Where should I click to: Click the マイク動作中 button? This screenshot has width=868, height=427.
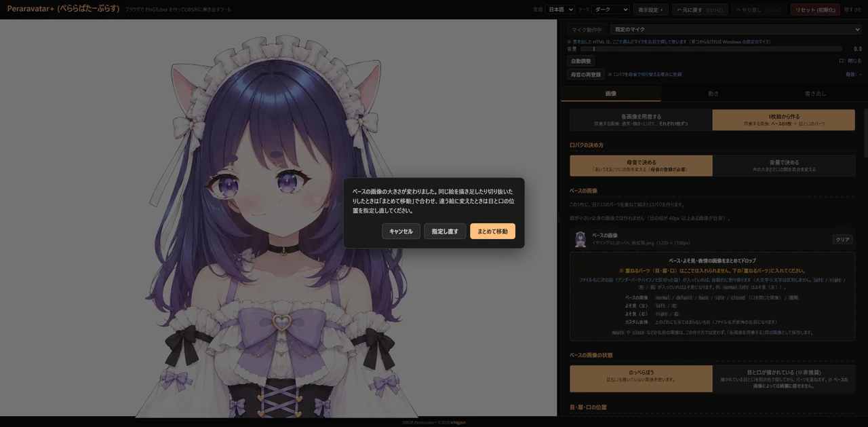587,30
